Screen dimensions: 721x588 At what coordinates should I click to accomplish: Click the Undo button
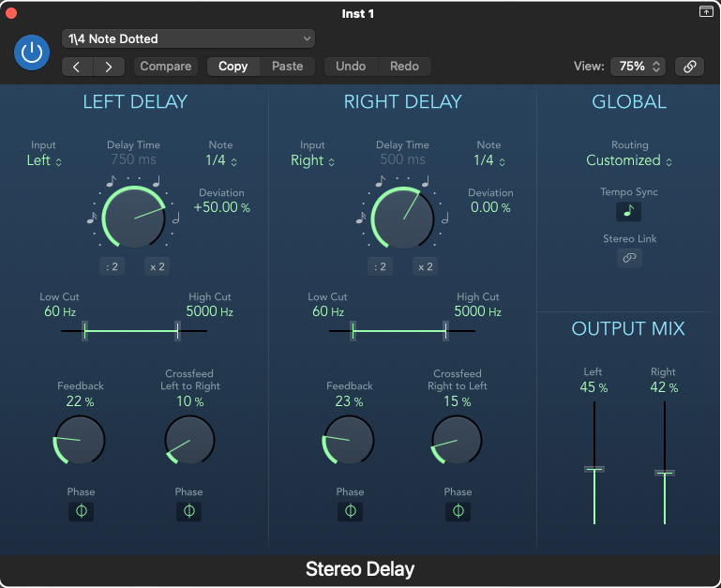click(351, 67)
